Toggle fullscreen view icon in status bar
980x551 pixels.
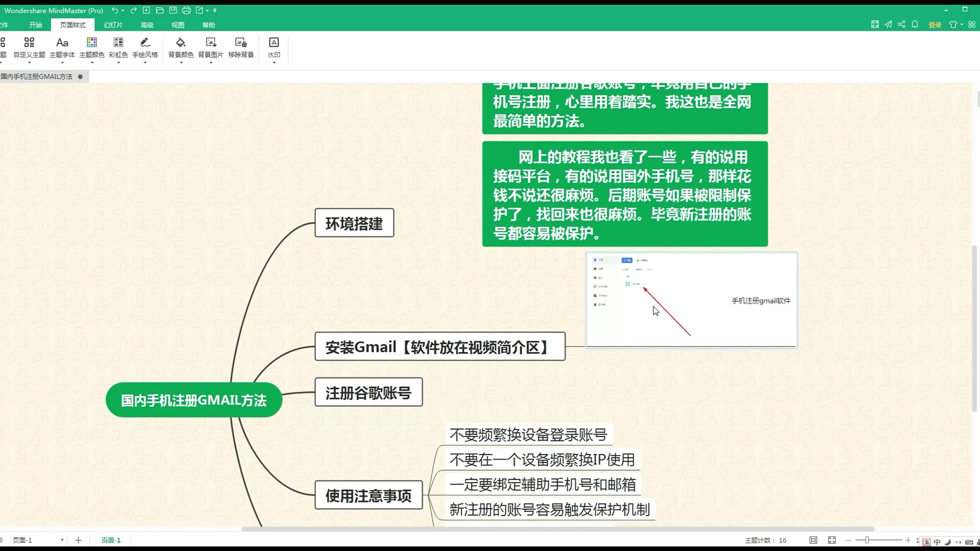tap(832, 540)
